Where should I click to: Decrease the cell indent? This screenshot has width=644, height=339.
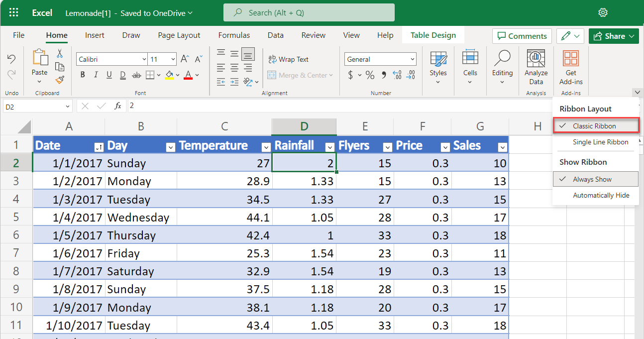click(221, 82)
